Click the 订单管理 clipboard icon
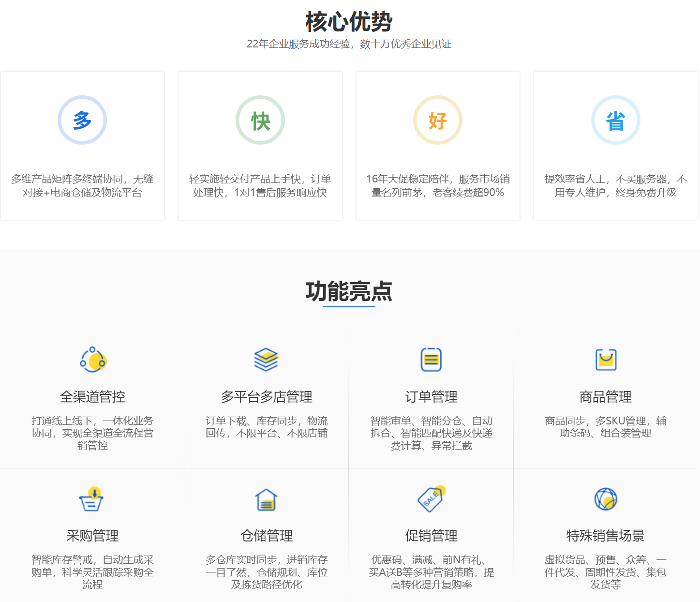700x602 pixels. coord(432,359)
